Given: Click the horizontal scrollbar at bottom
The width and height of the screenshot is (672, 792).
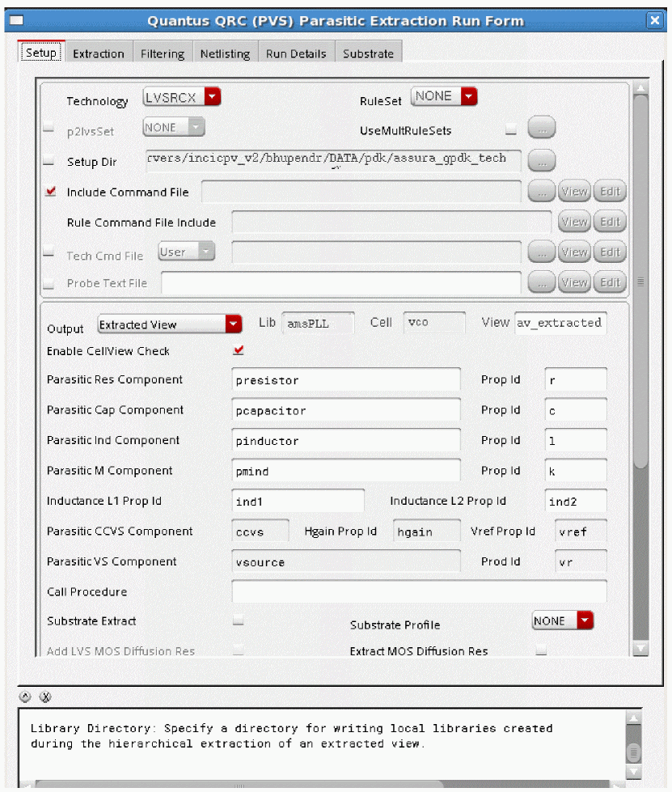Looking at the screenshot, I should click(239, 785).
